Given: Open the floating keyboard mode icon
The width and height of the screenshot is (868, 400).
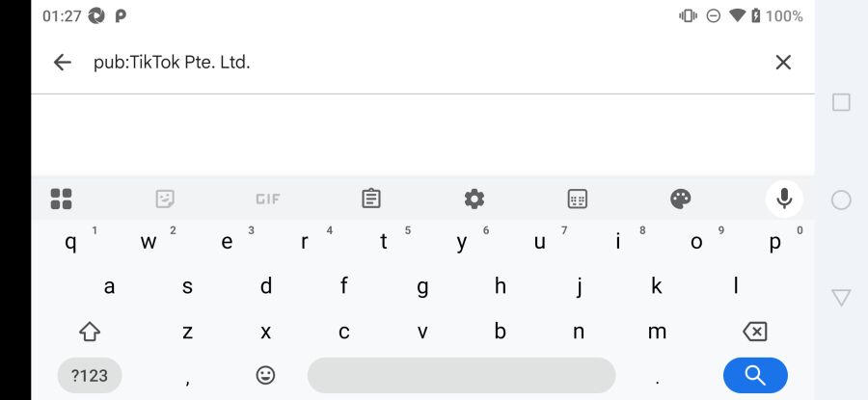Looking at the screenshot, I should click(x=578, y=200).
